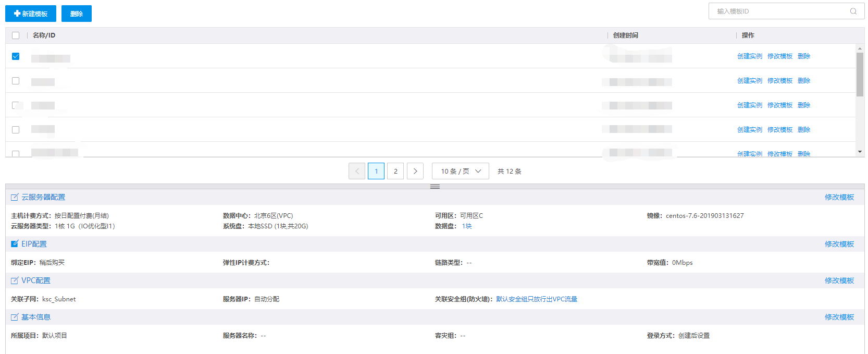Click the edit icon beside VPC配置
The width and height of the screenshot is (868, 354).
point(15,280)
